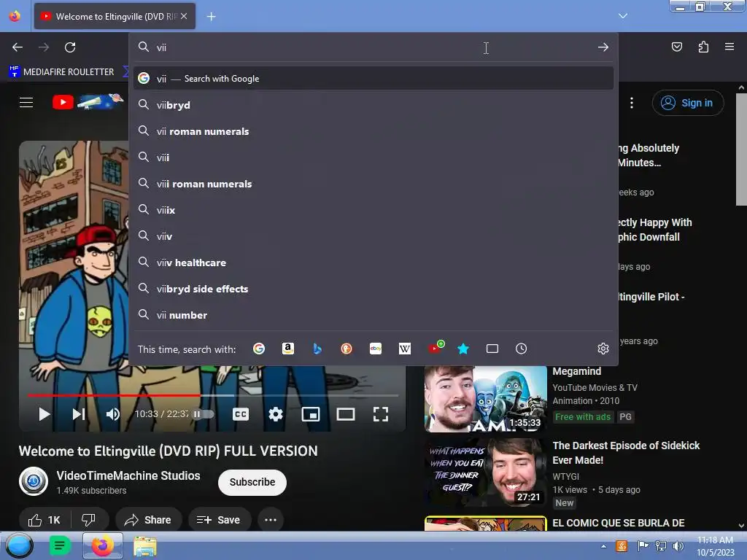
Task: Search history using the clock icon
Action: coord(521,349)
